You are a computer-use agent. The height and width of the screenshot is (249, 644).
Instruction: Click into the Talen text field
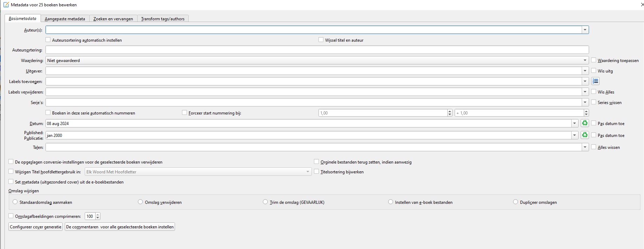coord(314,147)
